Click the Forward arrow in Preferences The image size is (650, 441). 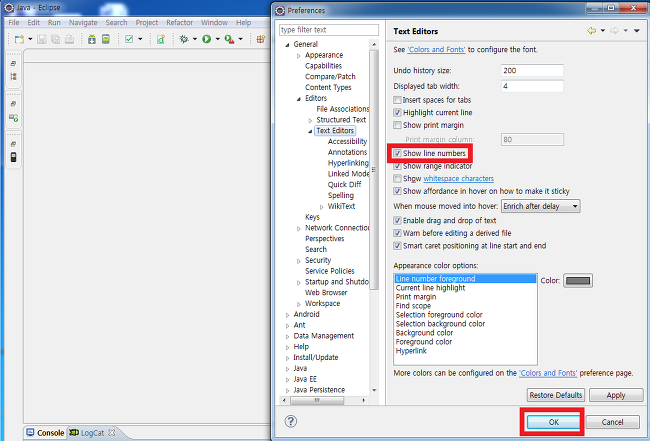[614, 31]
